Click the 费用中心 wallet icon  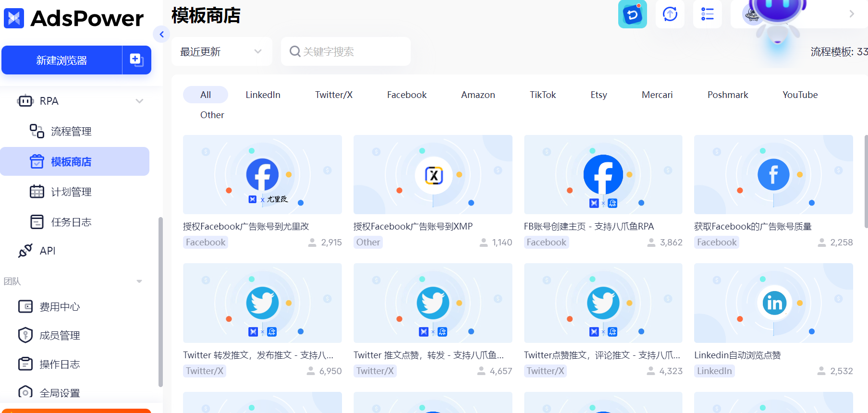25,306
